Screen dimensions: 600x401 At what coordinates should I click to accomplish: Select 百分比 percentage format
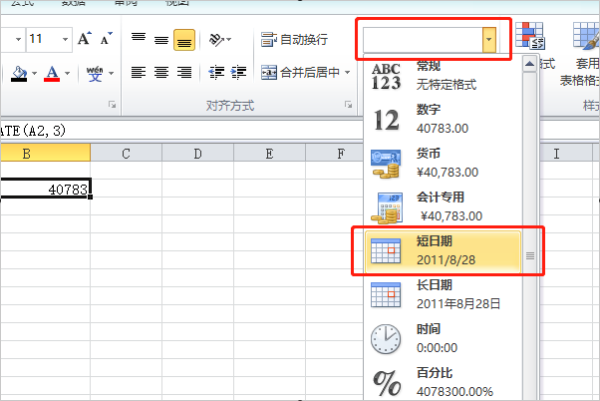coord(443,383)
